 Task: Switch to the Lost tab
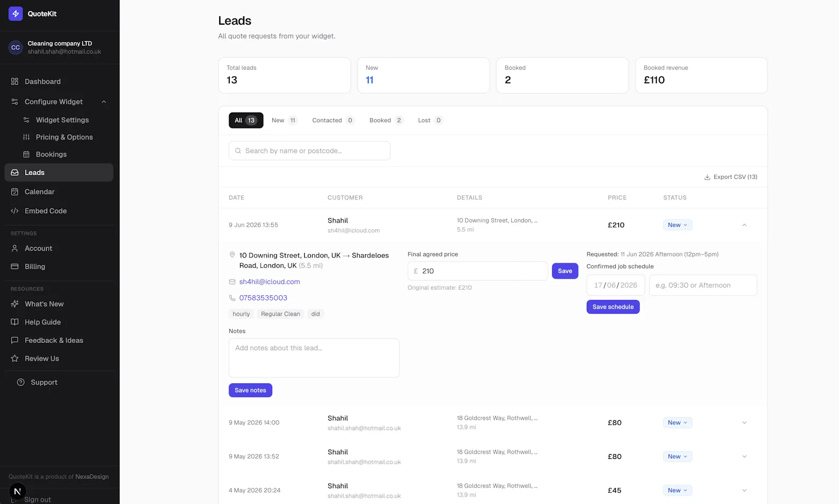pyautogui.click(x=430, y=120)
